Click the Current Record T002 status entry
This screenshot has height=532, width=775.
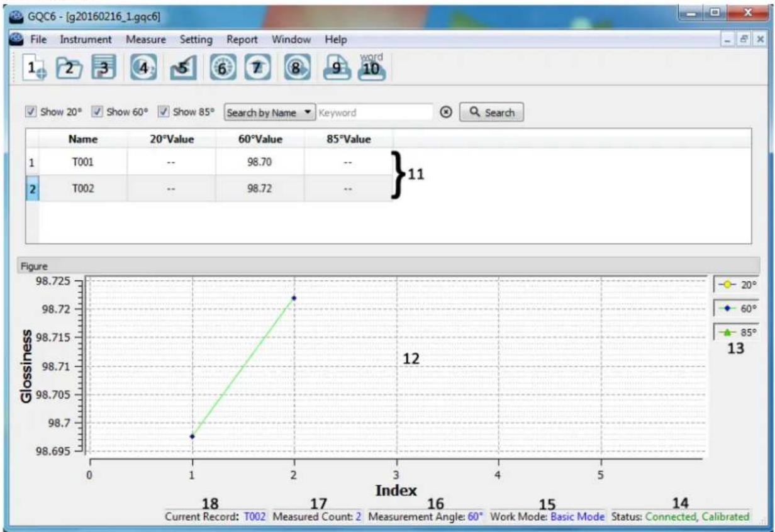click(x=215, y=516)
